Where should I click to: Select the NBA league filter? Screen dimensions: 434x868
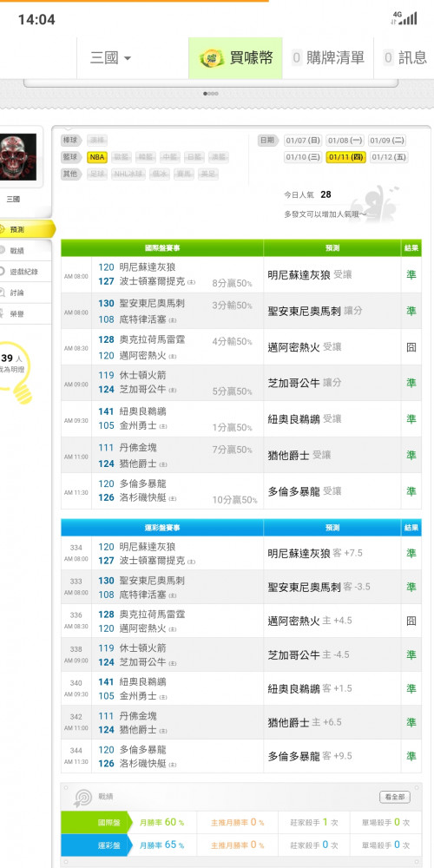point(97,157)
